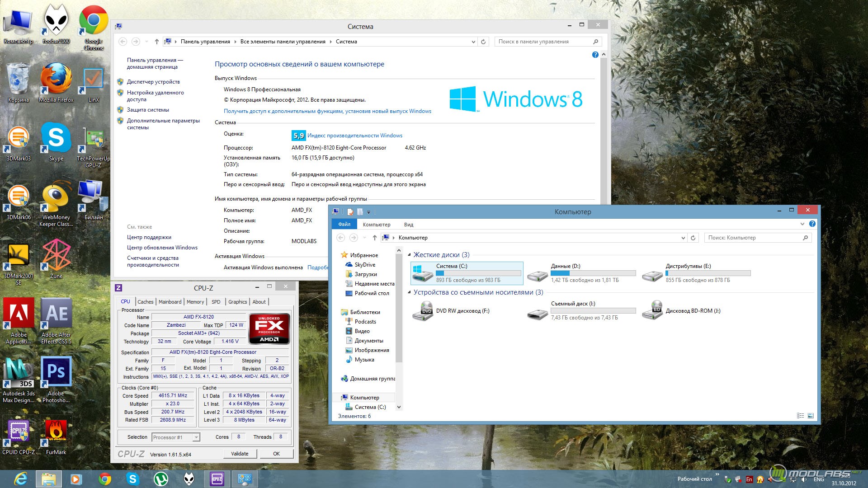The height and width of the screenshot is (488, 868).
Task: Open LinX desktop shortcut
Action: tap(94, 85)
